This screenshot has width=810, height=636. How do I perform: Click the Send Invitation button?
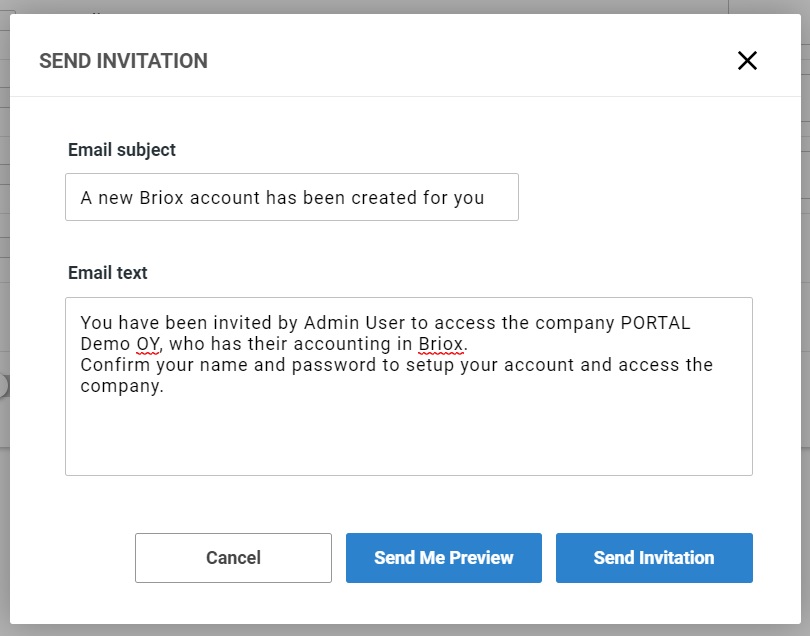point(654,557)
